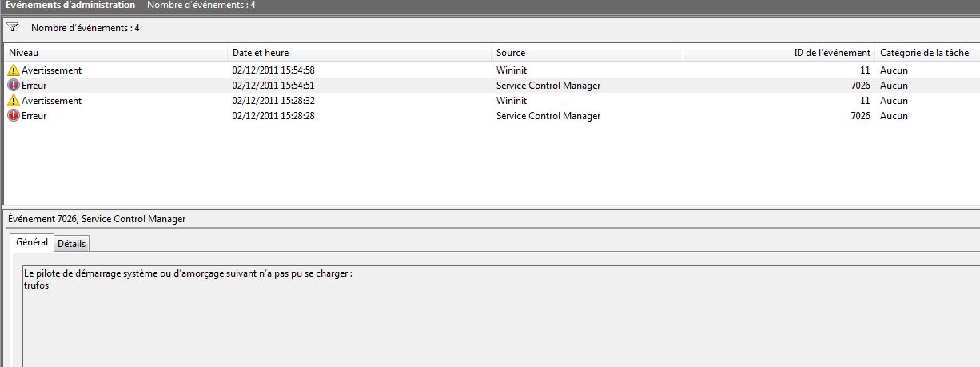Click the 7026 ID of 15:28:28 event
This screenshot has height=367, width=980.
coord(860,116)
